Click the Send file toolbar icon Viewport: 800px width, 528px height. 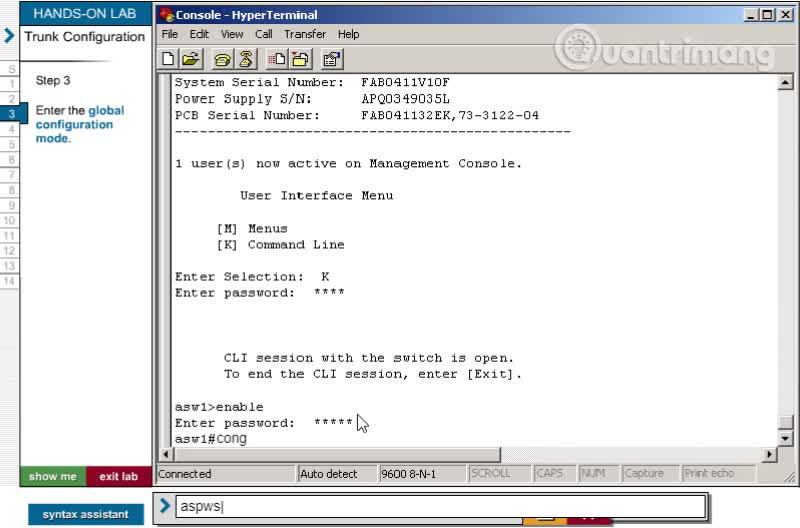[277, 59]
